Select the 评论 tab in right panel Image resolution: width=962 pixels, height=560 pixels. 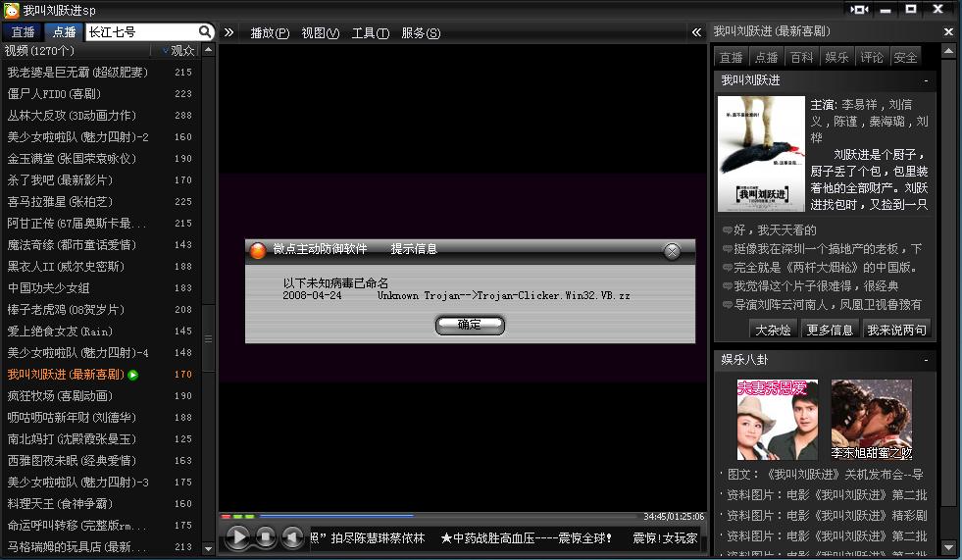point(871,57)
